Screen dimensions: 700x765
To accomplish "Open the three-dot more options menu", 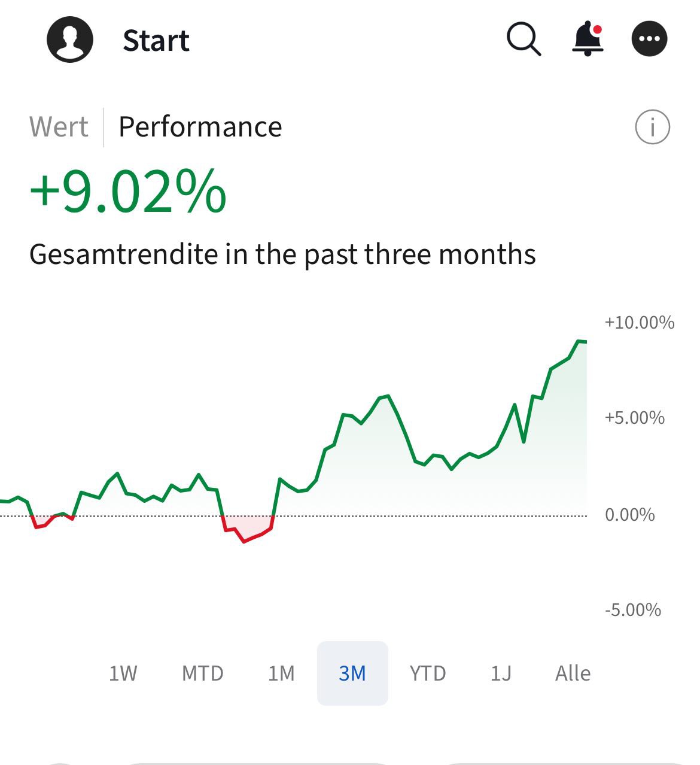I will 649,40.
